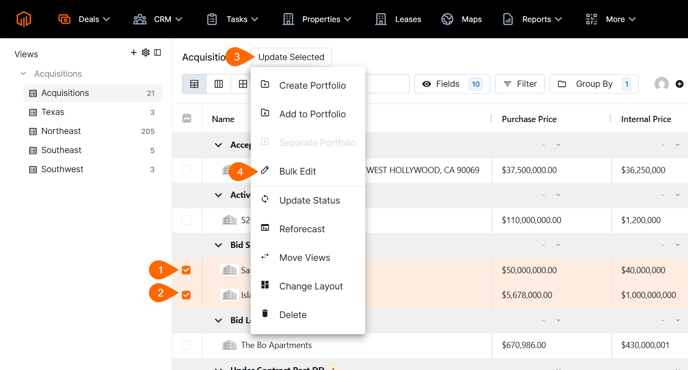
Task: Choose Reforecast option
Action: (308, 229)
